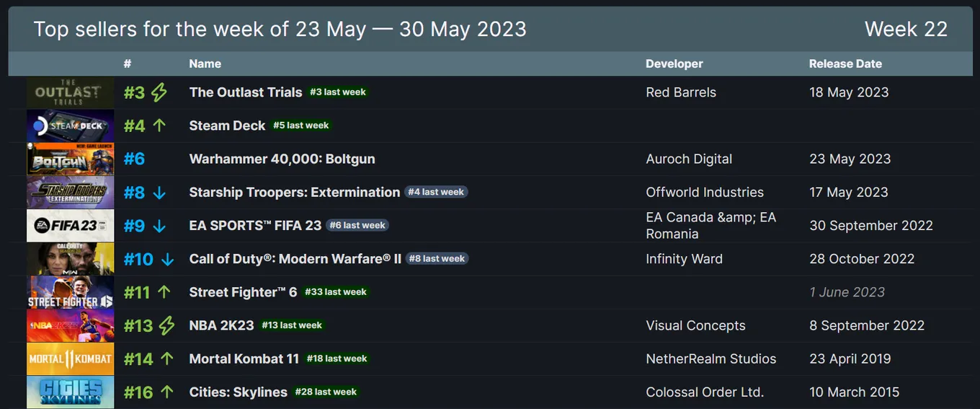Viewport: 980px width, 409px height.
Task: Click the '#28 last week' badge
Action: coord(326,392)
